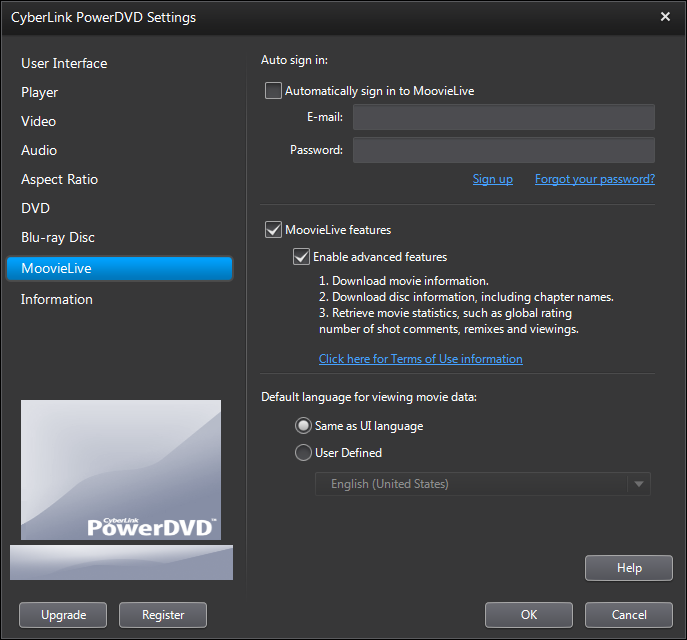Close the PowerDVD Settings dialog
The height and width of the screenshot is (640, 687).
coord(666,16)
